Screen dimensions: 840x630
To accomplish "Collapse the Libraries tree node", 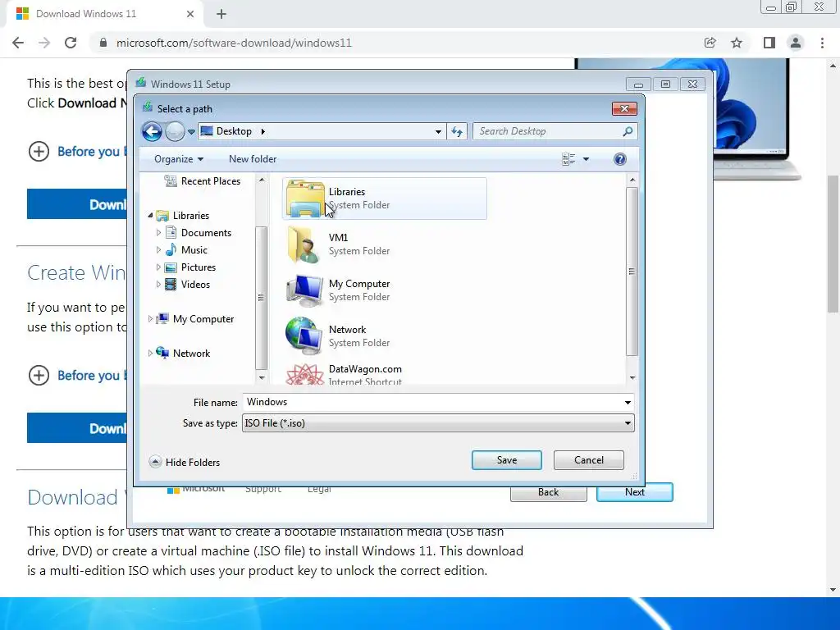I will tap(151, 216).
